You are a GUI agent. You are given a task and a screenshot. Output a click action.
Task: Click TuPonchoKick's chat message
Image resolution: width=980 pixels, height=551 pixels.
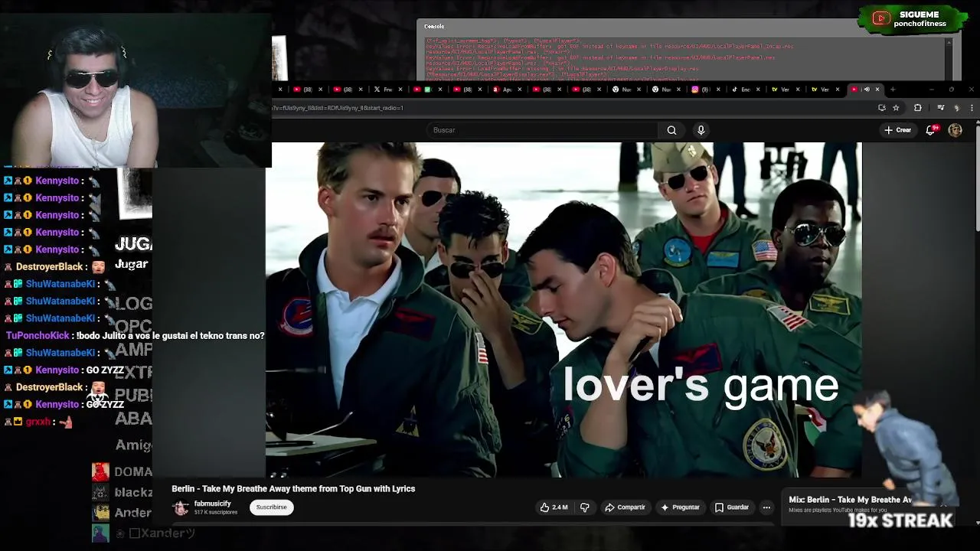coord(135,335)
